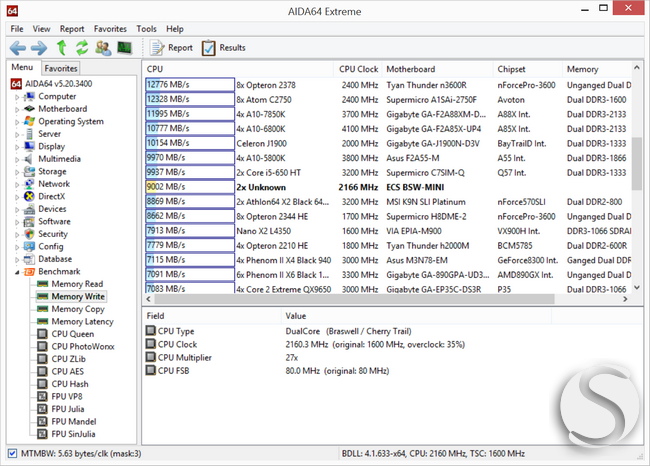This screenshot has height=466, width=650.
Task: Select the Config icon in tree
Action: (29, 246)
